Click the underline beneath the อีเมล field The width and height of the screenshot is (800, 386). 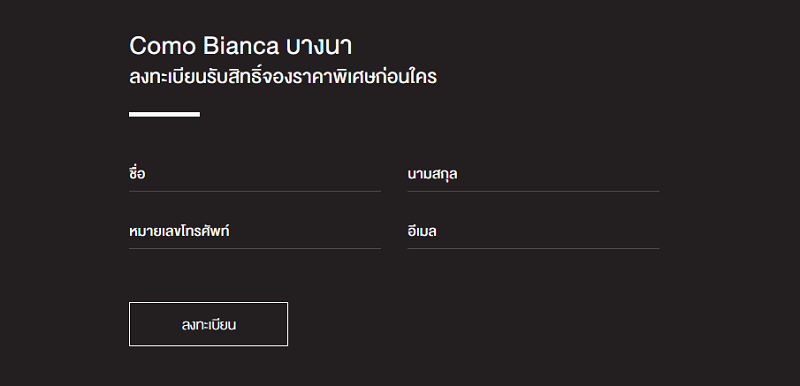[533, 248]
